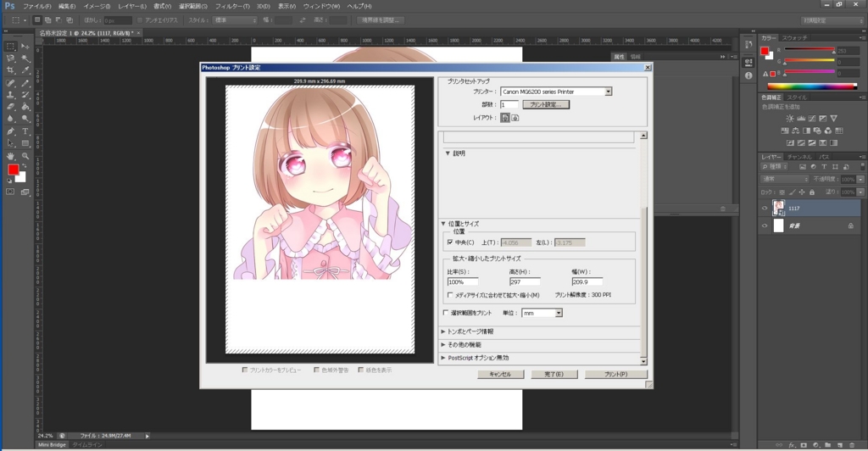This screenshot has width=868, height=451.
Task: Select the History Brush tool
Action: point(25,95)
